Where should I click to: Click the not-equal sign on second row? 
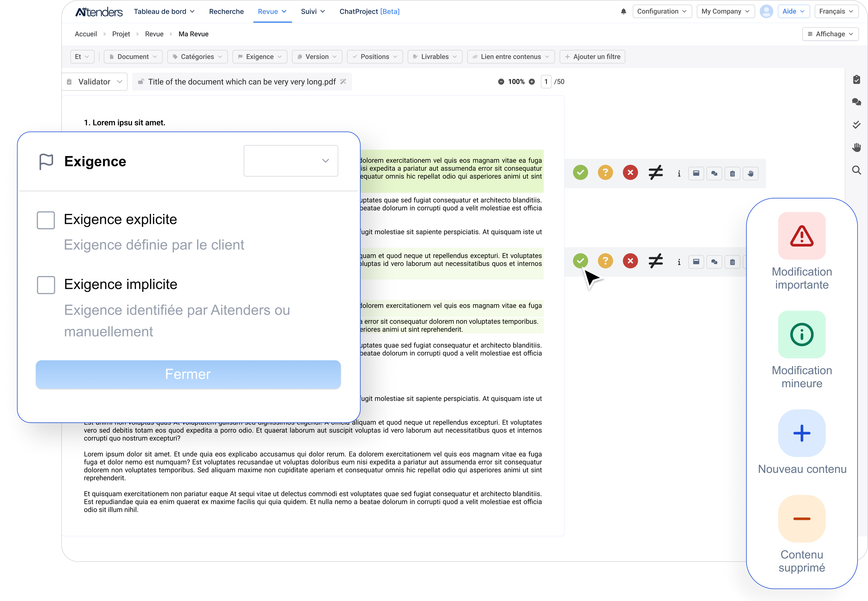point(655,261)
